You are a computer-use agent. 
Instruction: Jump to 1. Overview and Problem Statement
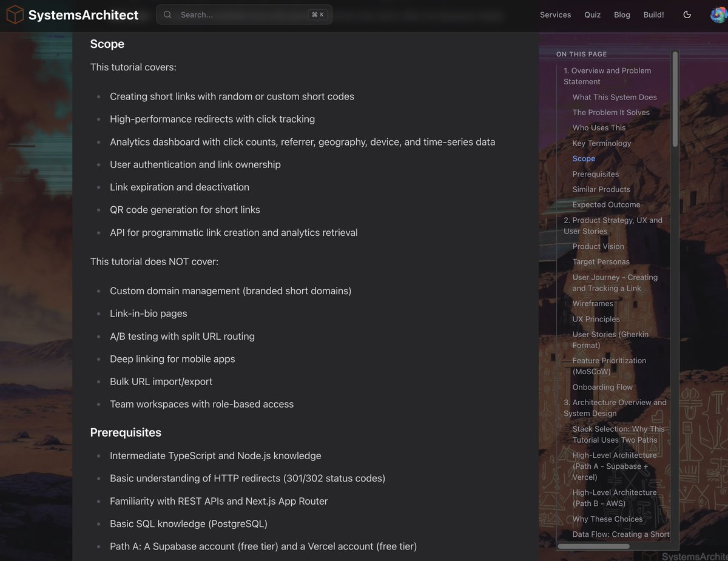coord(607,76)
